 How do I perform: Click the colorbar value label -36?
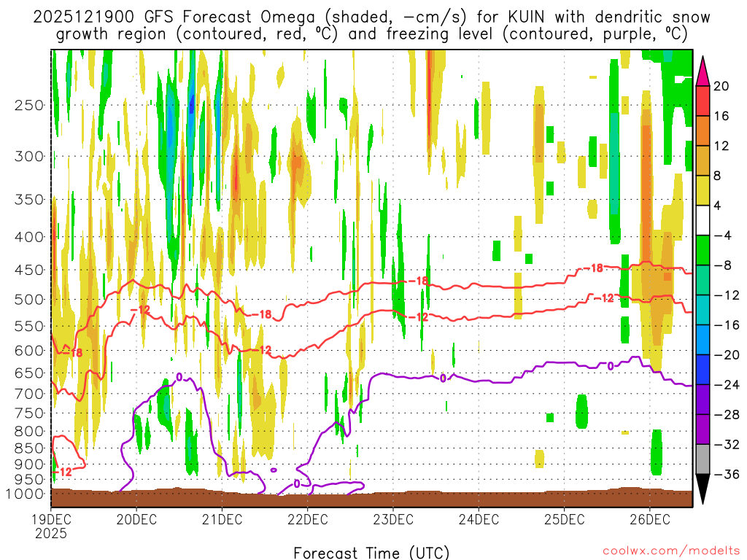coord(727,474)
